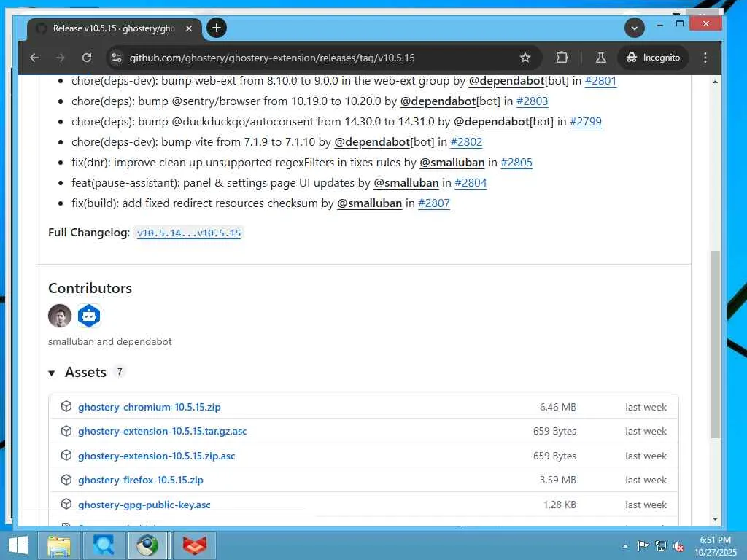Switch to the Chrome taskbar button
Screen dimensions: 747x560
(147, 545)
